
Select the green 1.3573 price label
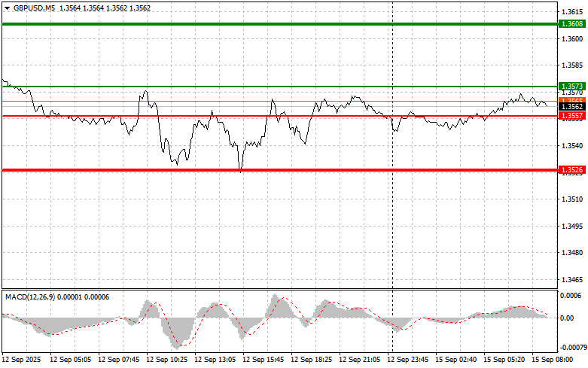pyautogui.click(x=571, y=87)
